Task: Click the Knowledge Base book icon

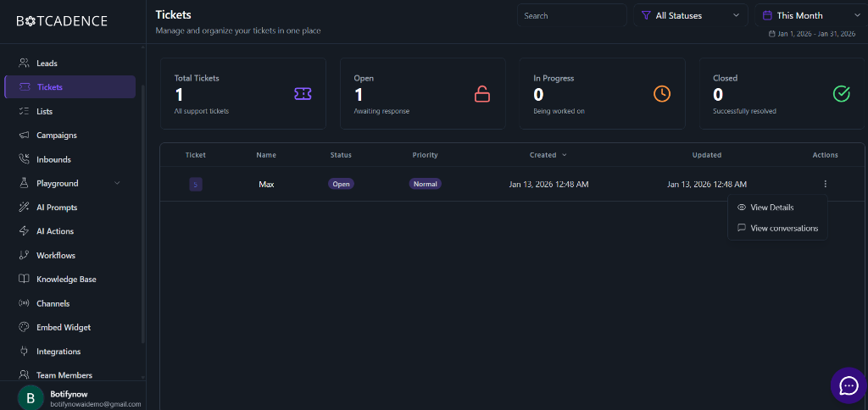Action: pyautogui.click(x=24, y=280)
